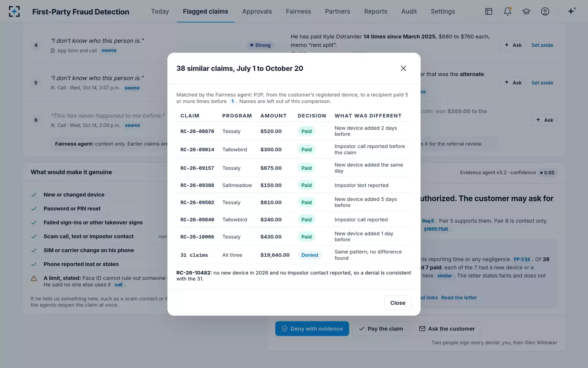Click the graduation cap training icon

(x=526, y=11)
